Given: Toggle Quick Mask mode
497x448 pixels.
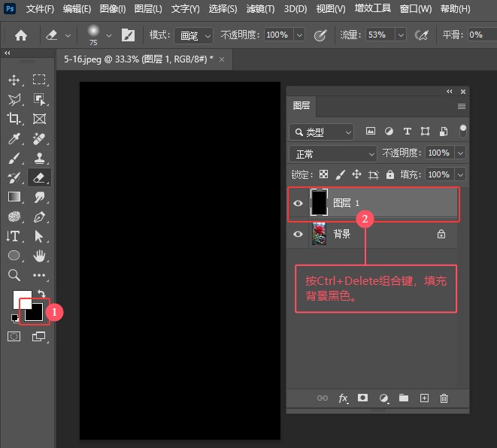Looking at the screenshot, I should click(14, 336).
